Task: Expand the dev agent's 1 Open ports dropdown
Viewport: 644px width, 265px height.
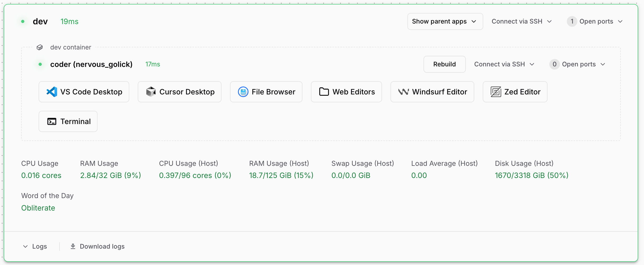Action: point(595,21)
